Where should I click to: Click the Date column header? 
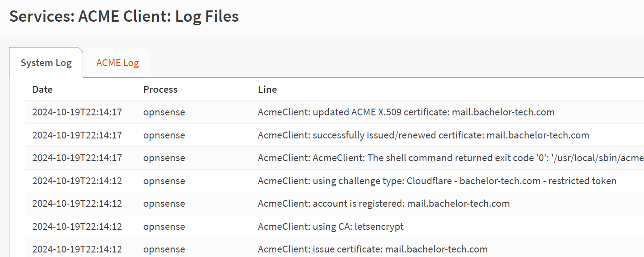[x=42, y=90]
